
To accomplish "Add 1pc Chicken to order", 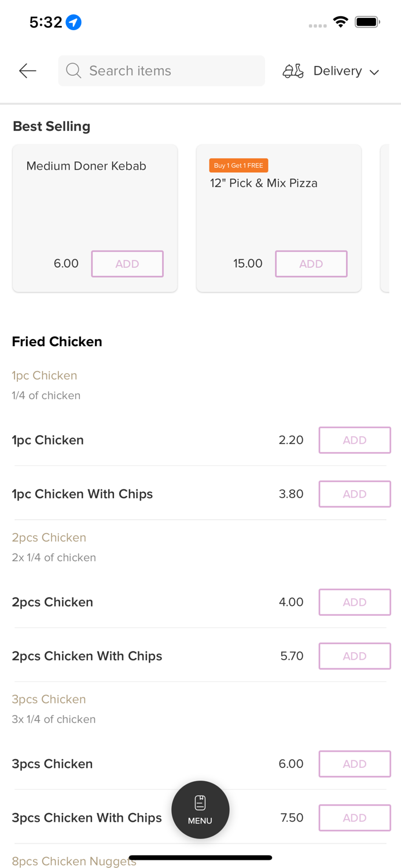I will pyautogui.click(x=355, y=440).
